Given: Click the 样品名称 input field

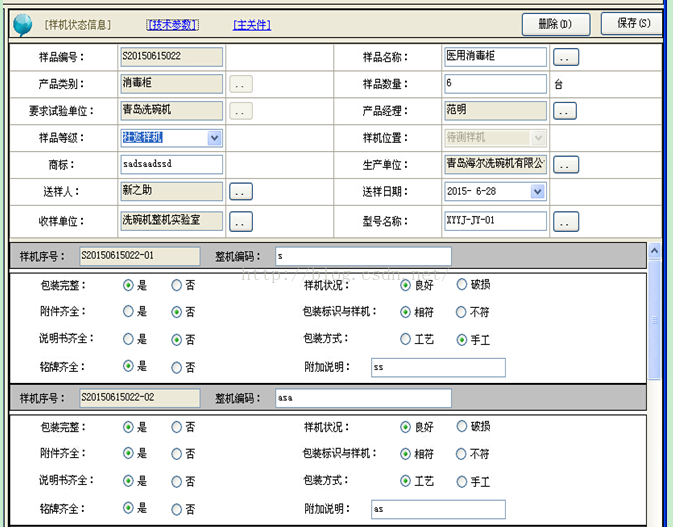Looking at the screenshot, I should [x=495, y=57].
